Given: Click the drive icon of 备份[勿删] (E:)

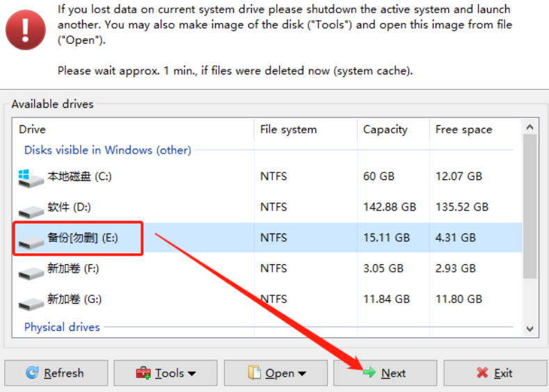Looking at the screenshot, I should pos(31,242).
